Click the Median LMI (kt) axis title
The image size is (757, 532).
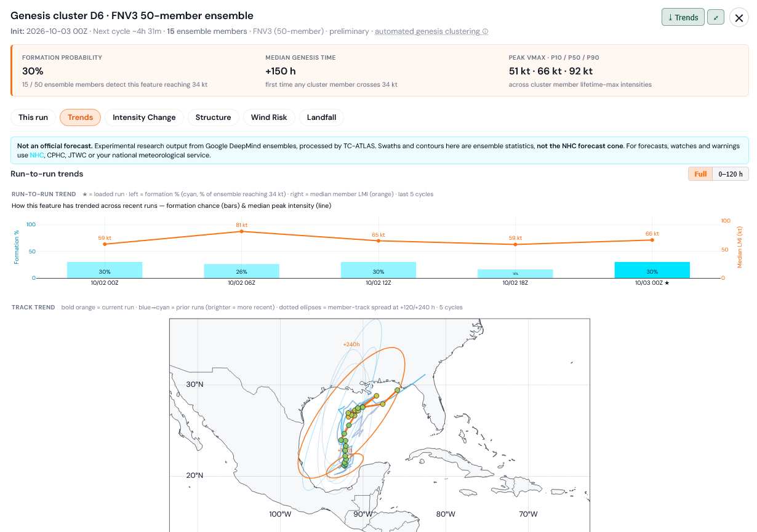[740, 247]
